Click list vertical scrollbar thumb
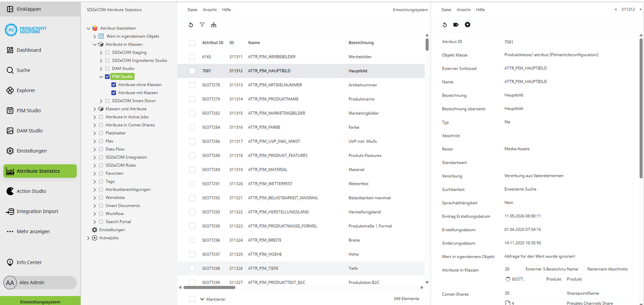Viewport: 644px width, 305px height. pyautogui.click(x=427, y=44)
